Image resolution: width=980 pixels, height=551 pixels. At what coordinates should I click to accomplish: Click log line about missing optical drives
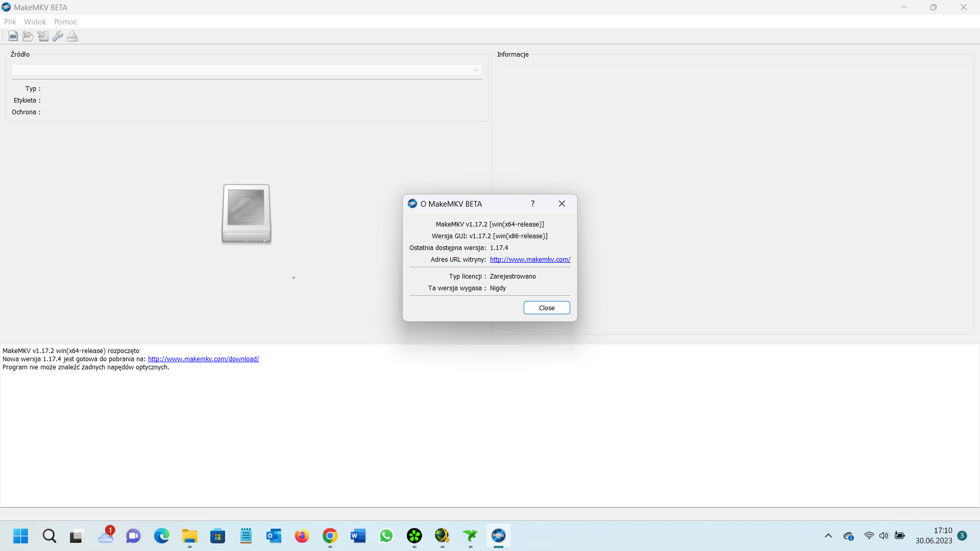(x=86, y=367)
